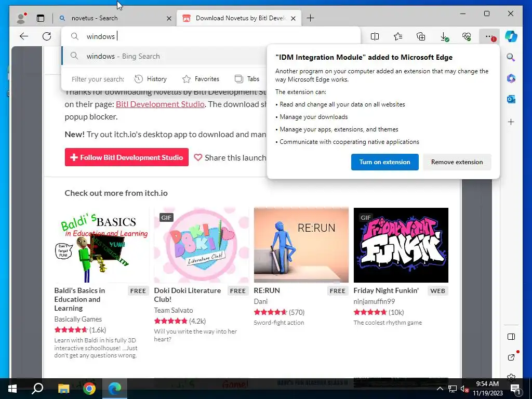Open the Windows Start menu

click(12, 389)
